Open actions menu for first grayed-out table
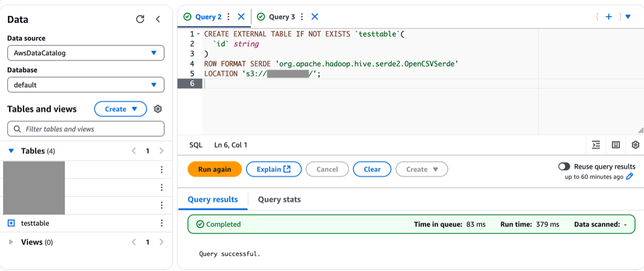This screenshot has height=271, width=644. click(x=162, y=170)
